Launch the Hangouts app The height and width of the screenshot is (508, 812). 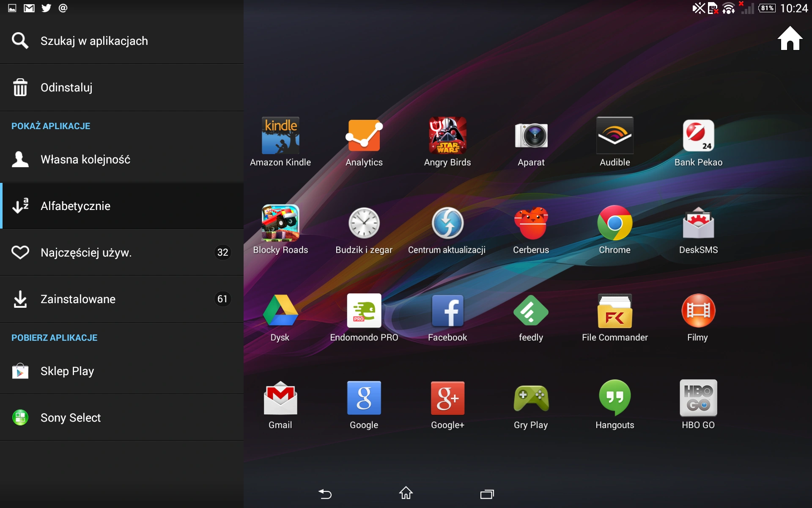(614, 405)
